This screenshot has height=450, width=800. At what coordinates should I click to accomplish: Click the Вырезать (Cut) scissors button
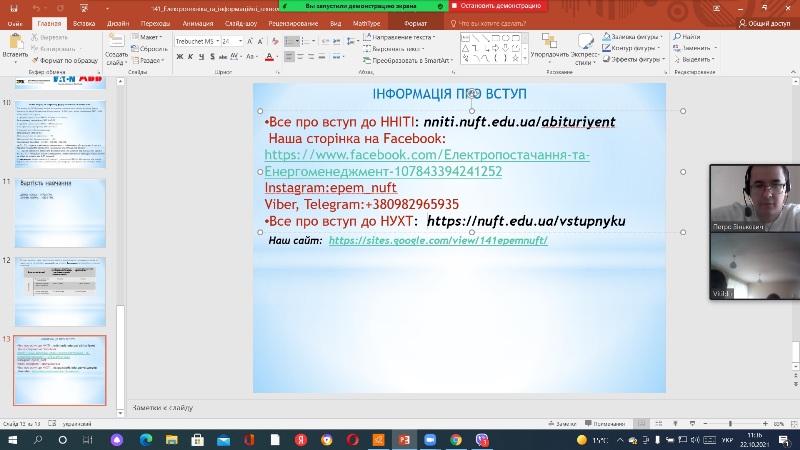(x=49, y=37)
